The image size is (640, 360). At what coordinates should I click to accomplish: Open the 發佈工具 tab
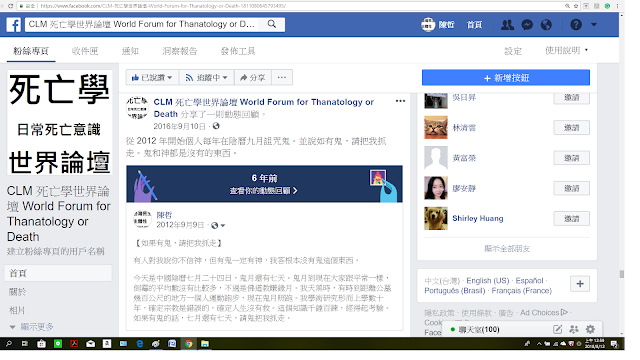point(238,51)
